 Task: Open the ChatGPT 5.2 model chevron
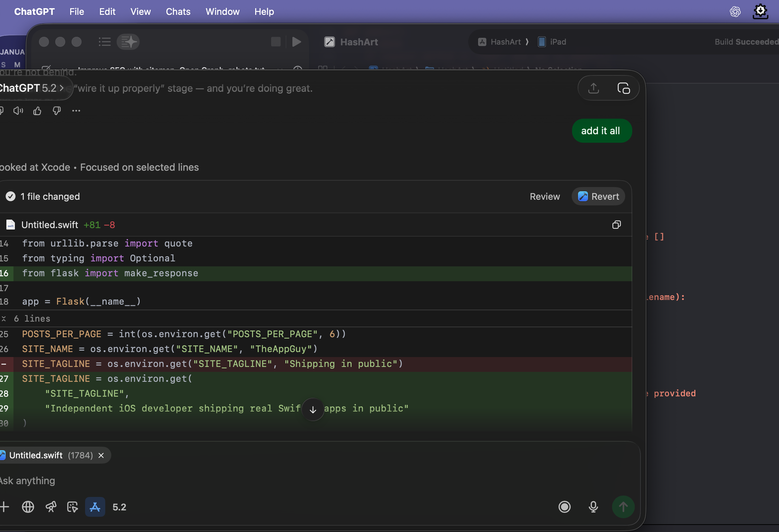click(61, 88)
